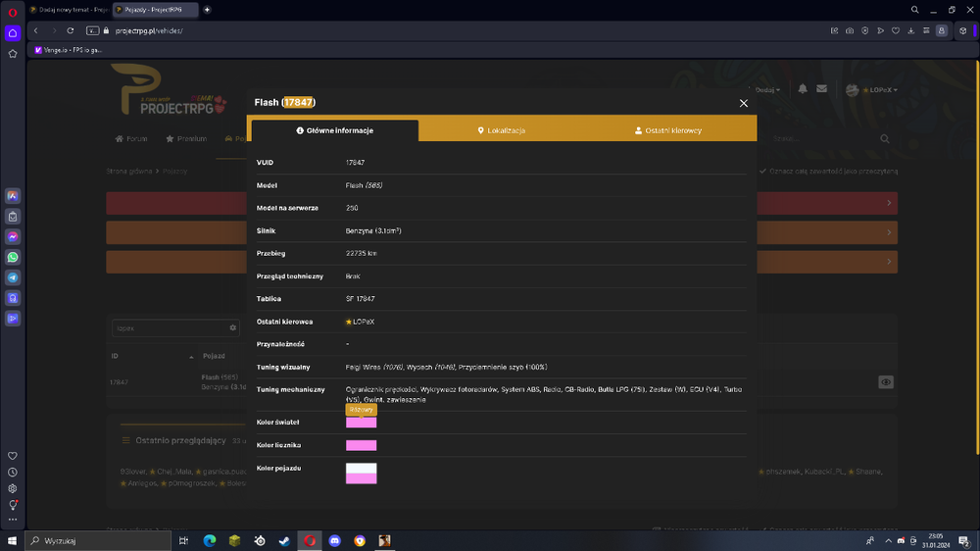Sort the table by ID column
Image resolution: width=980 pixels, height=551 pixels.
coord(153,356)
